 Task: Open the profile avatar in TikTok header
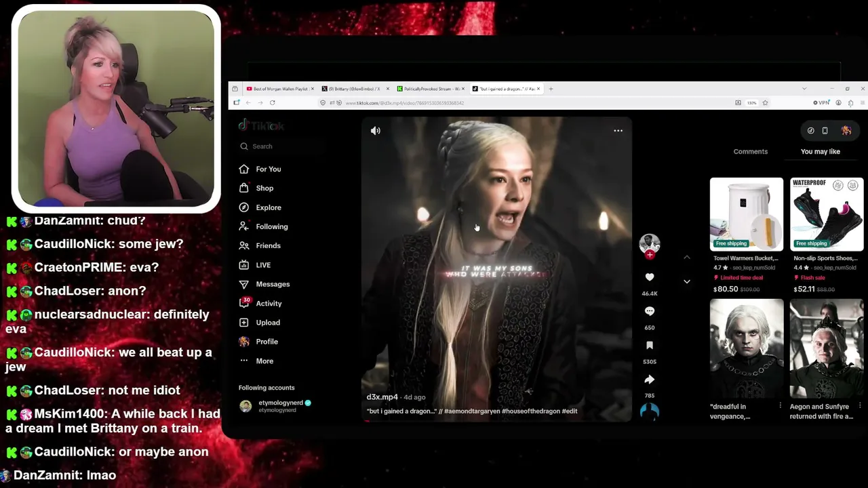coord(846,131)
